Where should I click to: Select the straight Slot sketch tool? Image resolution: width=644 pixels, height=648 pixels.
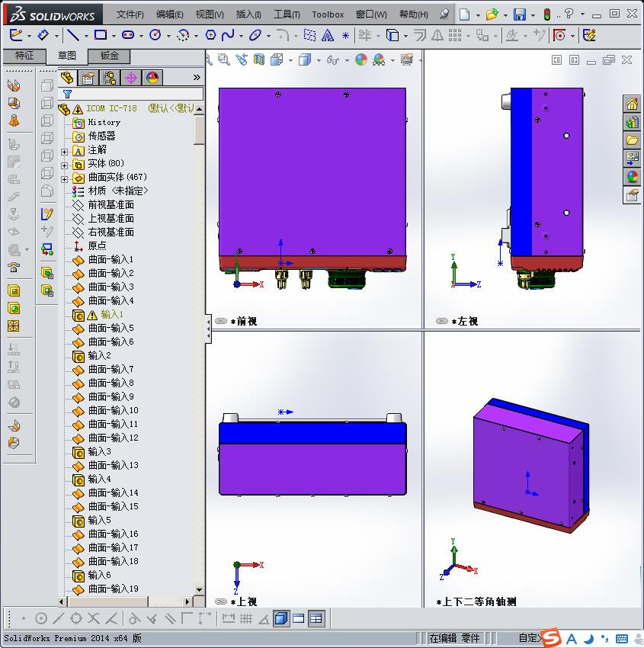128,36
